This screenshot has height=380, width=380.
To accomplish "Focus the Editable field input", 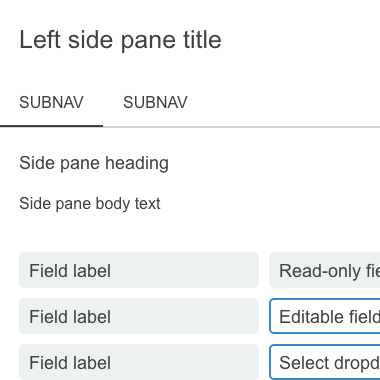I will tap(325, 316).
